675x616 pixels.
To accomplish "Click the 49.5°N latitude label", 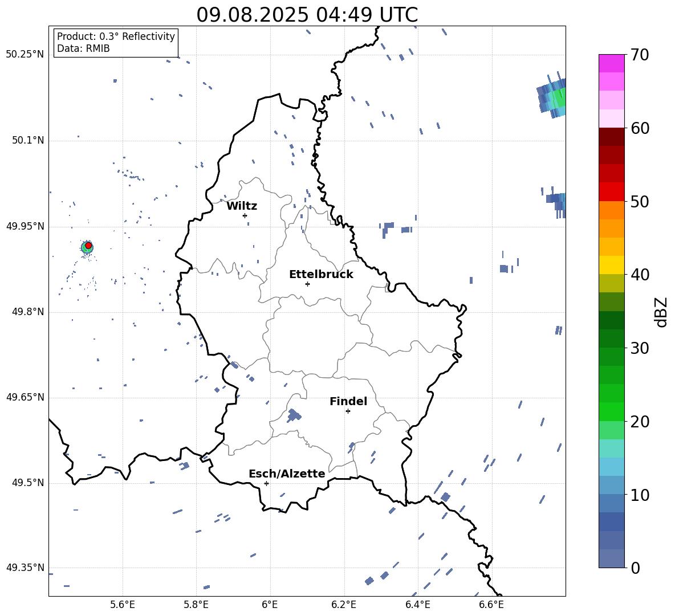I will pyautogui.click(x=28, y=483).
